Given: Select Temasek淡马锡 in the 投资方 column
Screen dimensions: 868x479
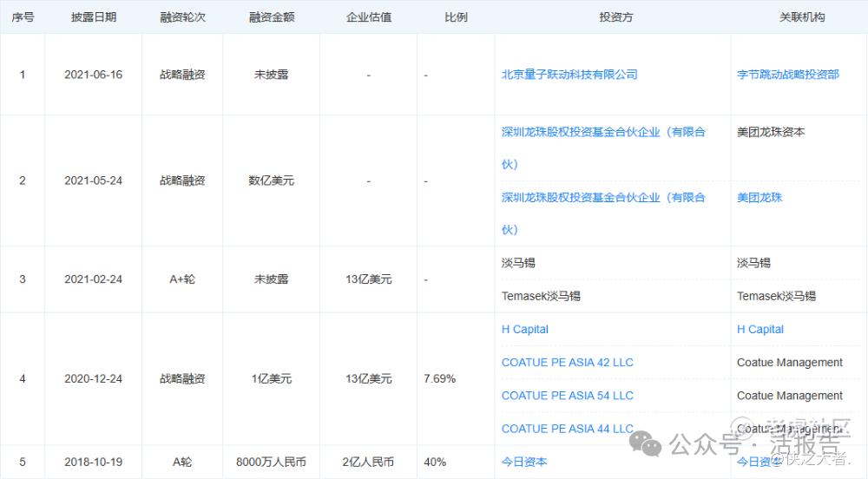Looking at the screenshot, I should click(x=541, y=296).
